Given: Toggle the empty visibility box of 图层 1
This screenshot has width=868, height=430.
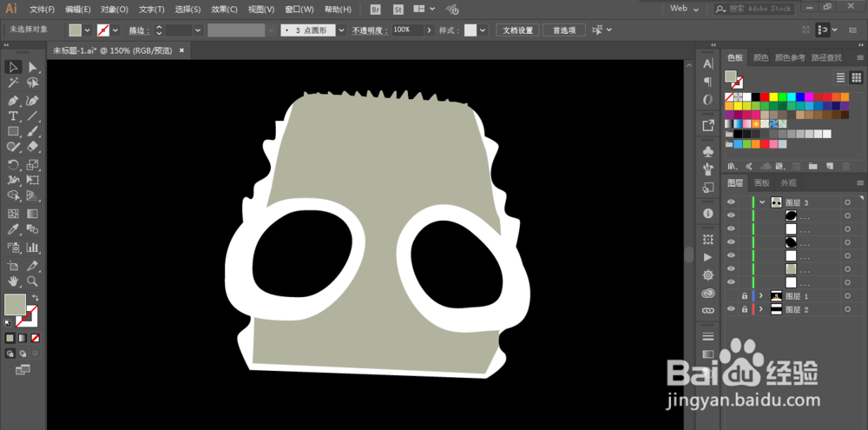Looking at the screenshot, I should click(x=731, y=296).
